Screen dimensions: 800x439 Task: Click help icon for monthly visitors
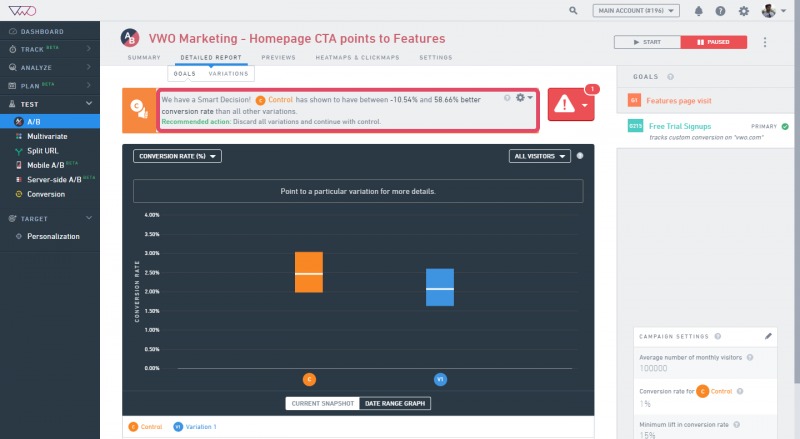click(750, 357)
